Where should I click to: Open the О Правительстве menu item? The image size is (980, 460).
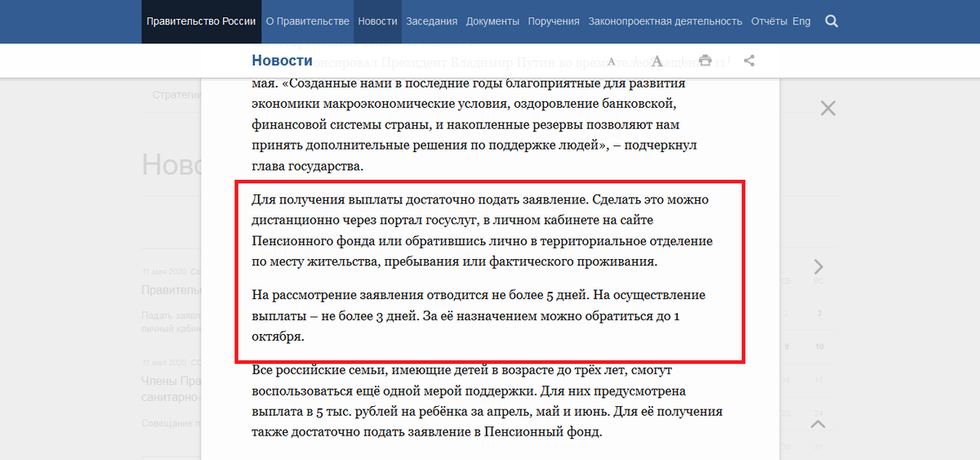[x=308, y=21]
